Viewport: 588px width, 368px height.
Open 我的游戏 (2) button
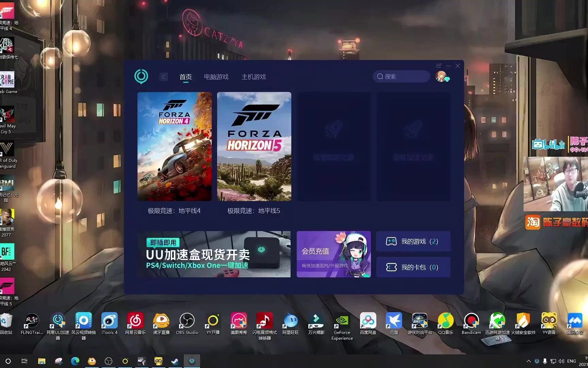(x=413, y=241)
